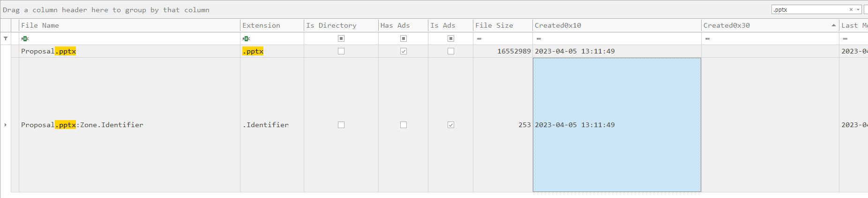Toggle Is Directory filter checkbox

pyautogui.click(x=341, y=38)
